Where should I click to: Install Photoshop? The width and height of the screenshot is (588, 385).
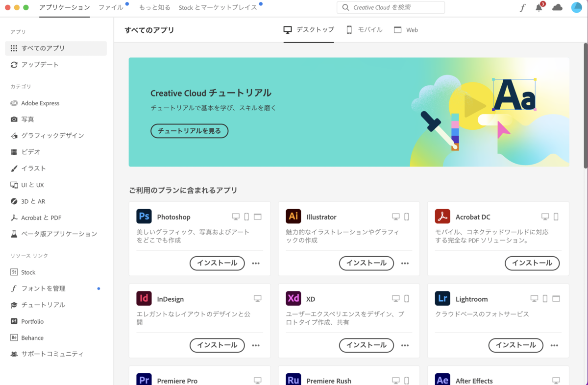(x=217, y=263)
